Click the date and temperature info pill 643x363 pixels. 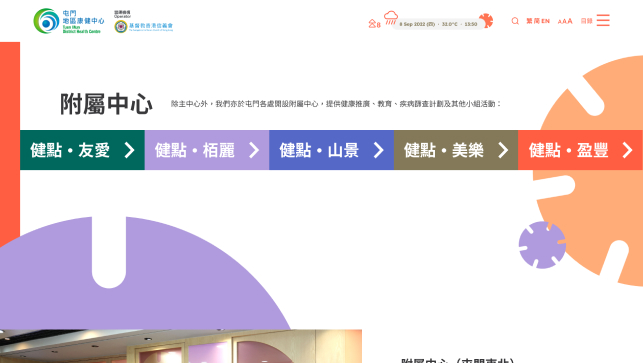coord(438,24)
